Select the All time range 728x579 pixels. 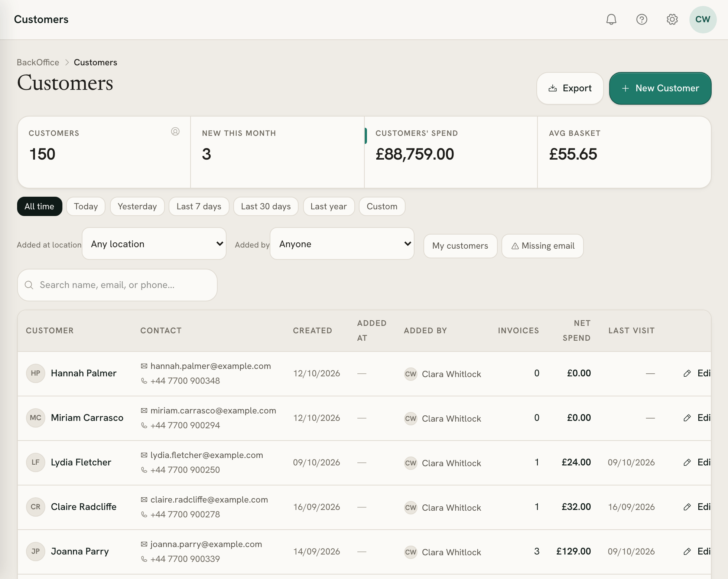coord(39,206)
